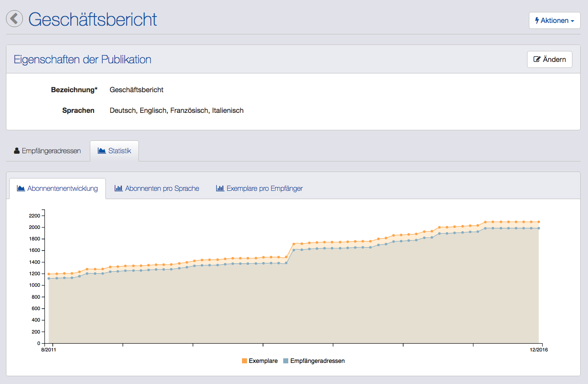This screenshot has width=588, height=384.
Task: Open the Abonnentenentwicklung chart tab
Action: coord(58,189)
